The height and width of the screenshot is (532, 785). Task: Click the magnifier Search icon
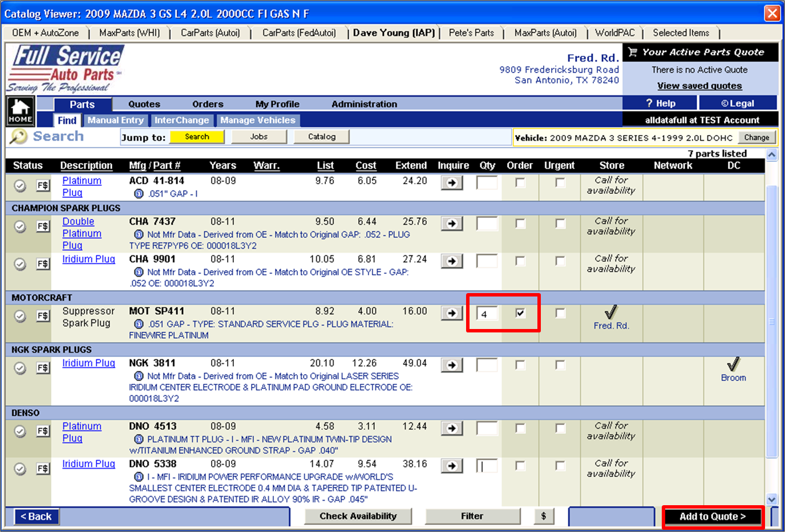pos(18,137)
